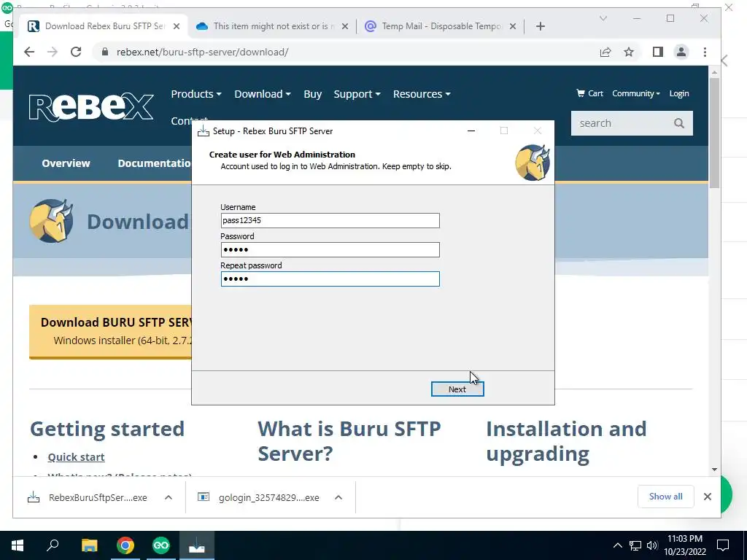Click Show all downloads

pyautogui.click(x=665, y=497)
